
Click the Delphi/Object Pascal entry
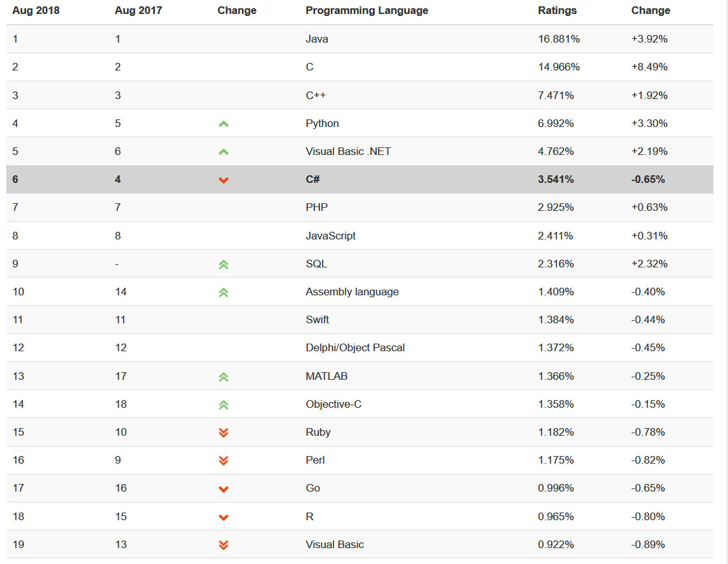pos(355,347)
